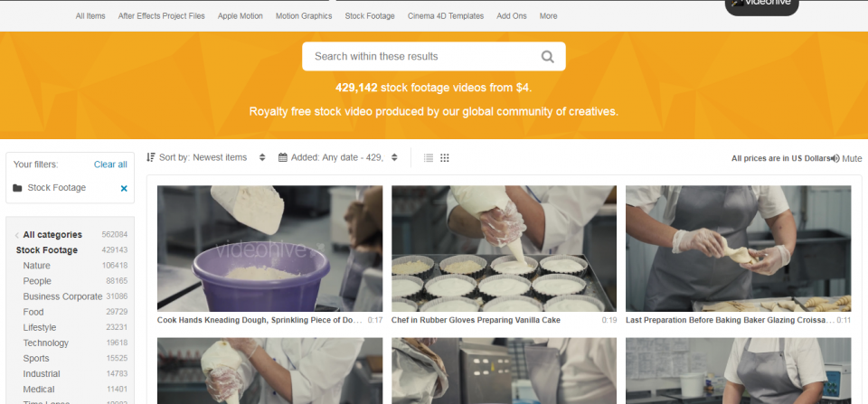This screenshot has width=868, height=404.
Task: Open the After Effects Project Files tab
Action: pyautogui.click(x=161, y=16)
